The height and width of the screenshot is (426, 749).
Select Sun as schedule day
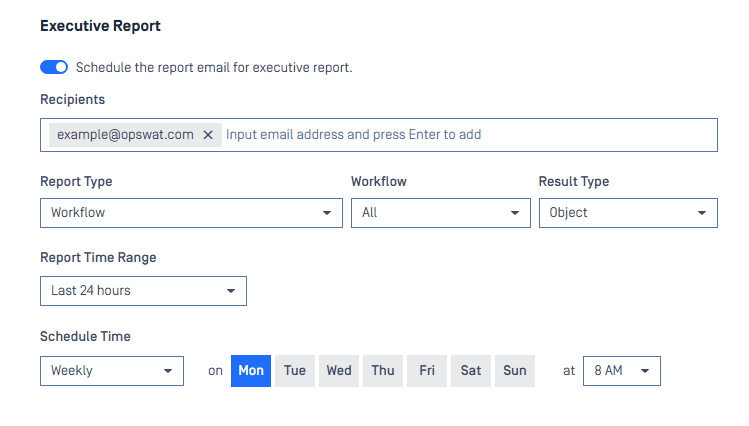pos(514,371)
